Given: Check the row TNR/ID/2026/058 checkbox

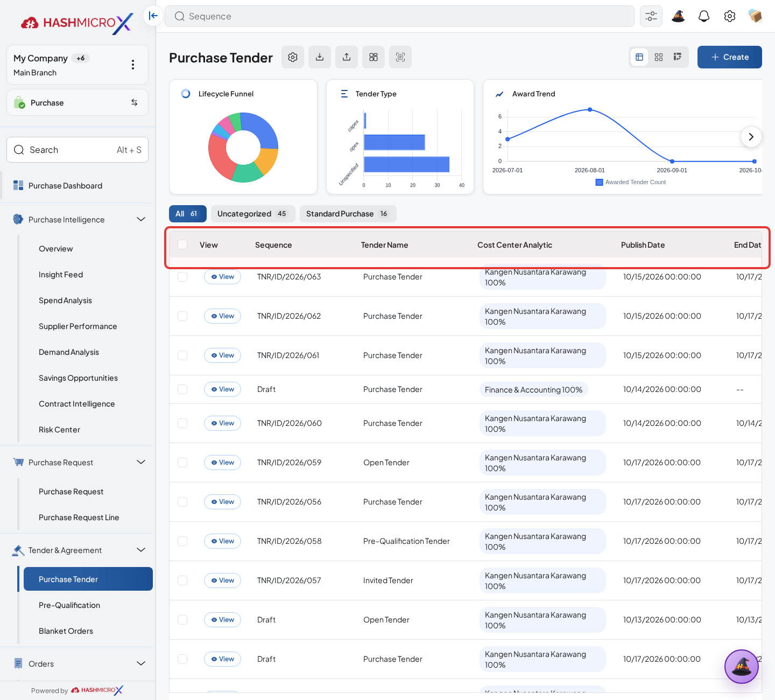Looking at the screenshot, I should coord(182,541).
